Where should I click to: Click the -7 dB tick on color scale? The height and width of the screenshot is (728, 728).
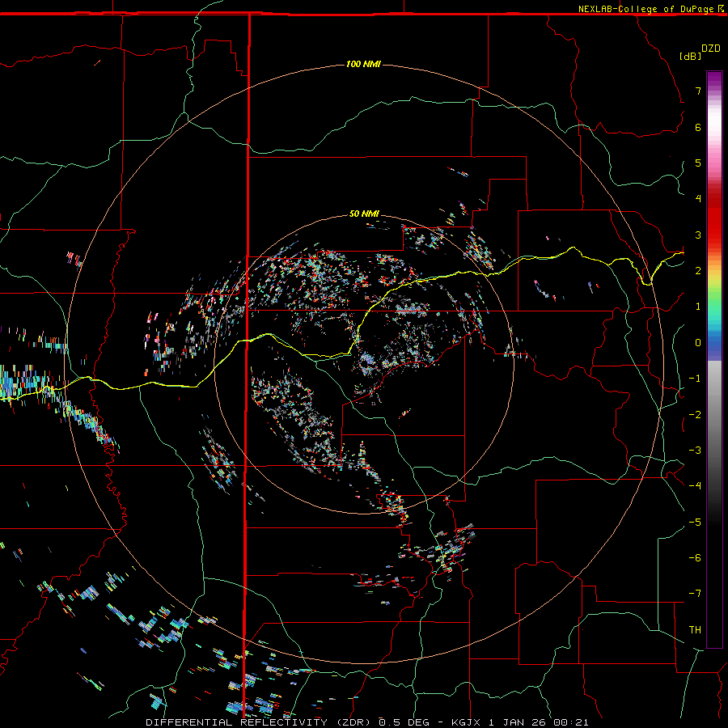[695, 594]
